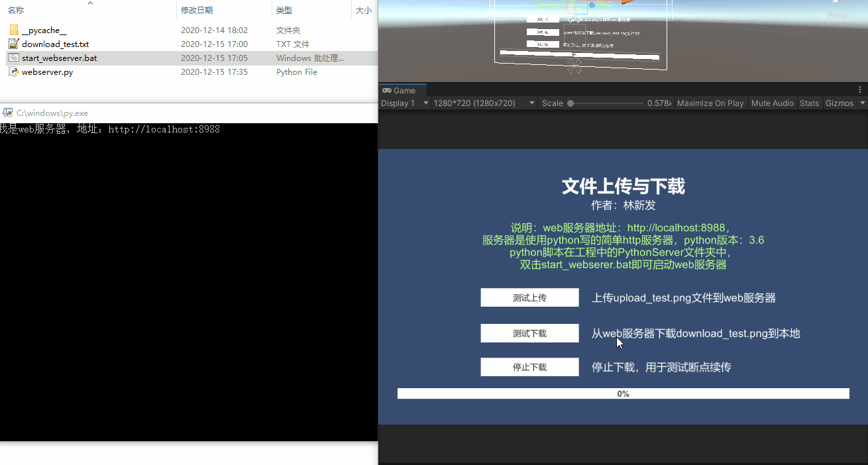Toggle Stats overlay display
This screenshot has width=868, height=465.
pos(809,103)
